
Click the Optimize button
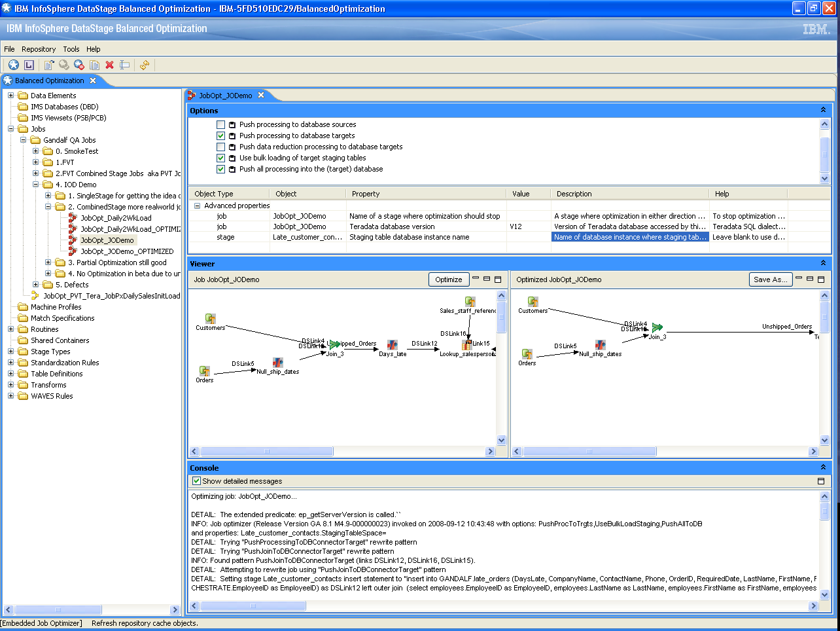pos(449,279)
